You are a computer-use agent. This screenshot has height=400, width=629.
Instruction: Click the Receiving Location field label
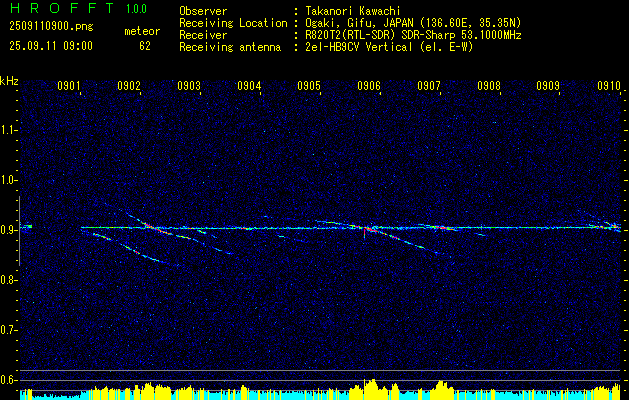tap(233, 23)
